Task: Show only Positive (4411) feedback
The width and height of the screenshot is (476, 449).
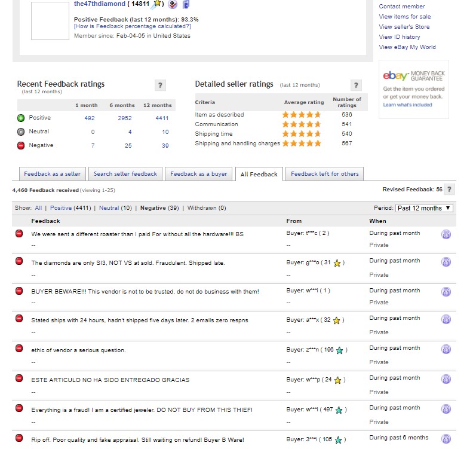Action: pos(70,208)
